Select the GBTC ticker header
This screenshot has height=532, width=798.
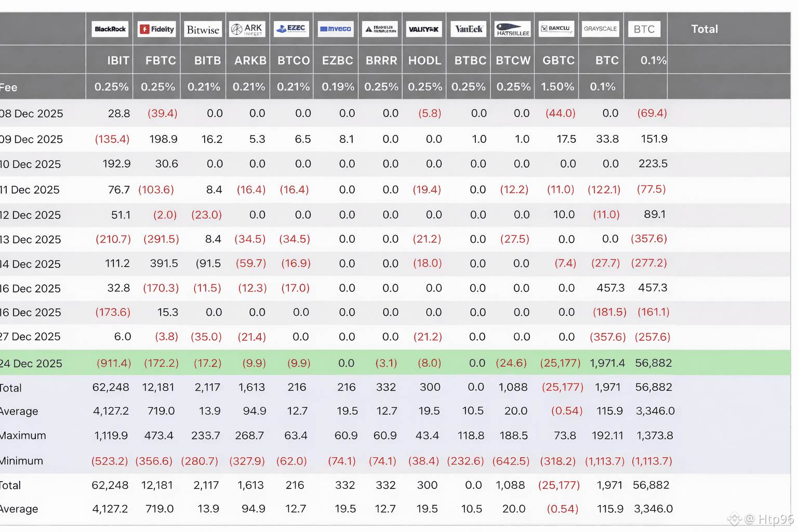coord(558,60)
